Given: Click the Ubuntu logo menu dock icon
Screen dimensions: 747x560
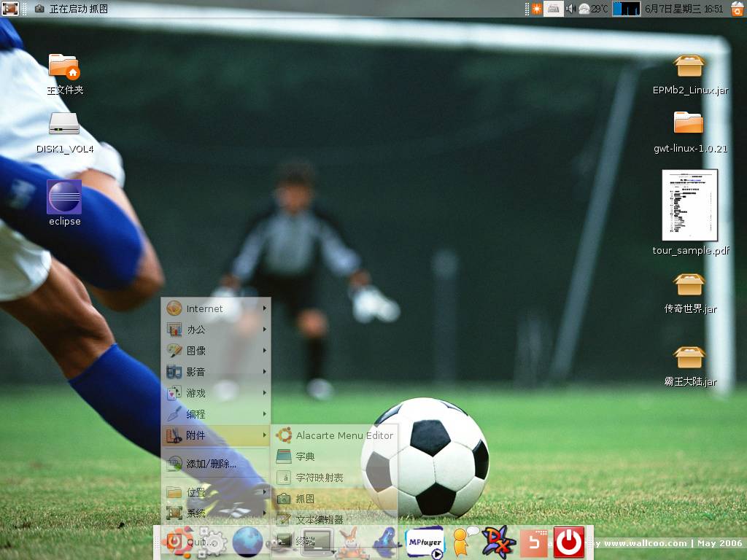Looking at the screenshot, I should coord(177,542).
